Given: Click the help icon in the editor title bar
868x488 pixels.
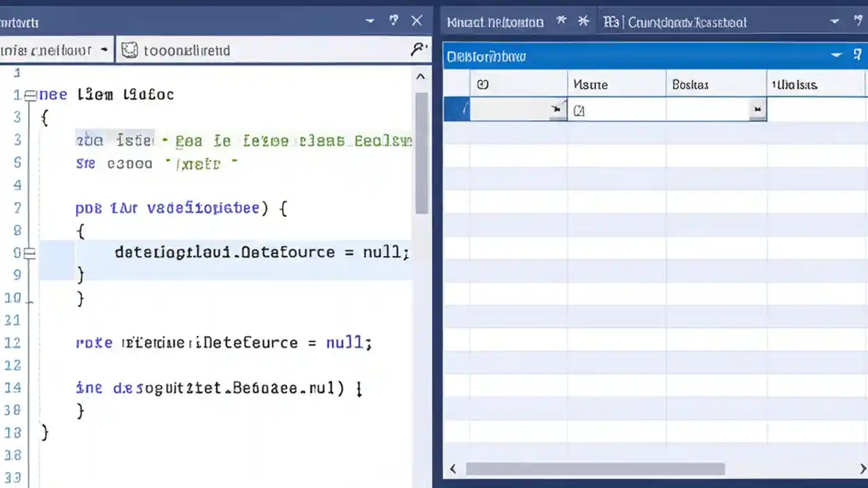Looking at the screenshot, I should tap(393, 20).
